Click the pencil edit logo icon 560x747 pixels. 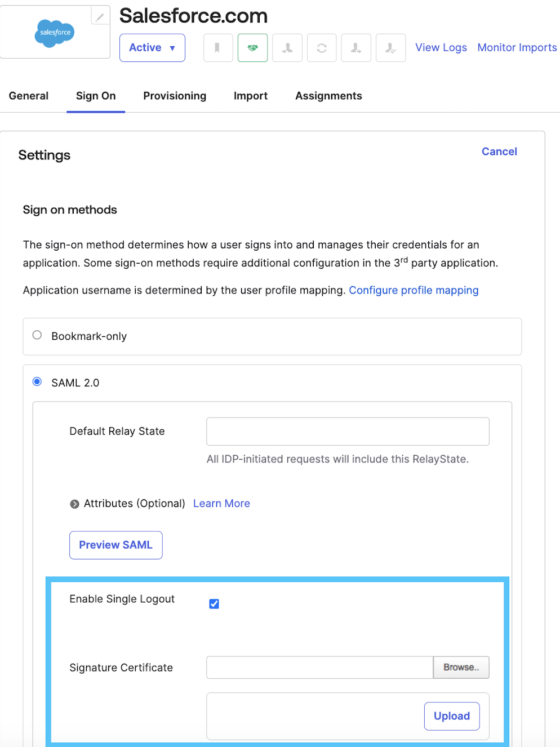[x=100, y=17]
